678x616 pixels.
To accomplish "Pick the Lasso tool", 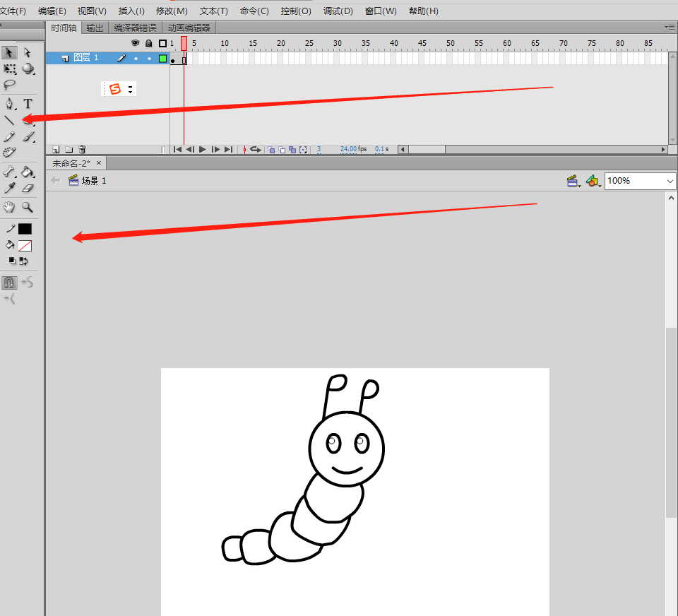I will (9, 85).
